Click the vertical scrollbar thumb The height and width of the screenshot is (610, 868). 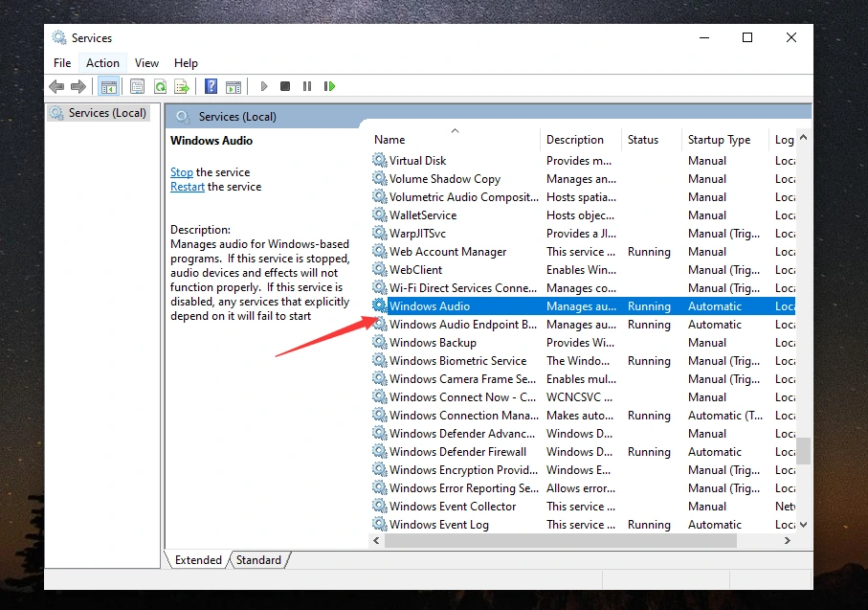(803, 451)
